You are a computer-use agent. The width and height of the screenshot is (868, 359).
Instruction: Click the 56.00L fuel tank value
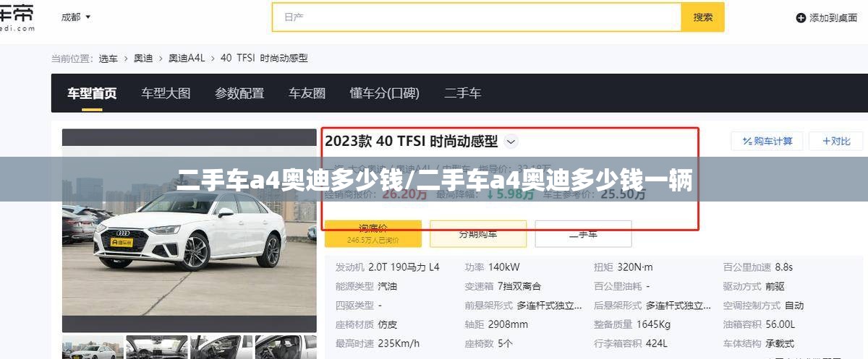pos(780,324)
